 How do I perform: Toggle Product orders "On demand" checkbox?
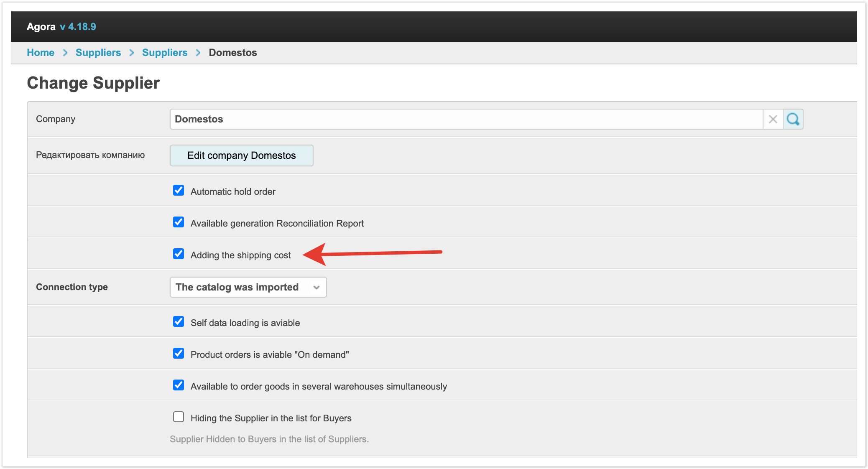(179, 354)
